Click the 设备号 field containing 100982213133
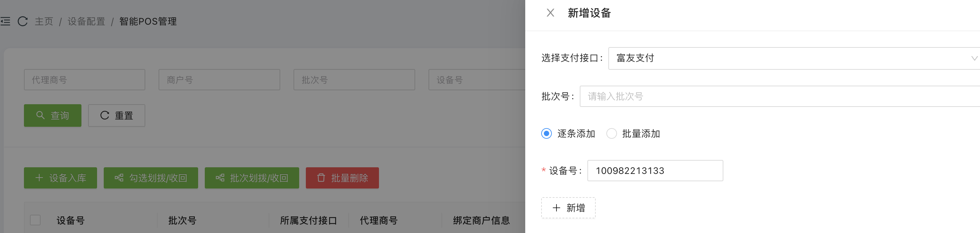 [x=655, y=171]
